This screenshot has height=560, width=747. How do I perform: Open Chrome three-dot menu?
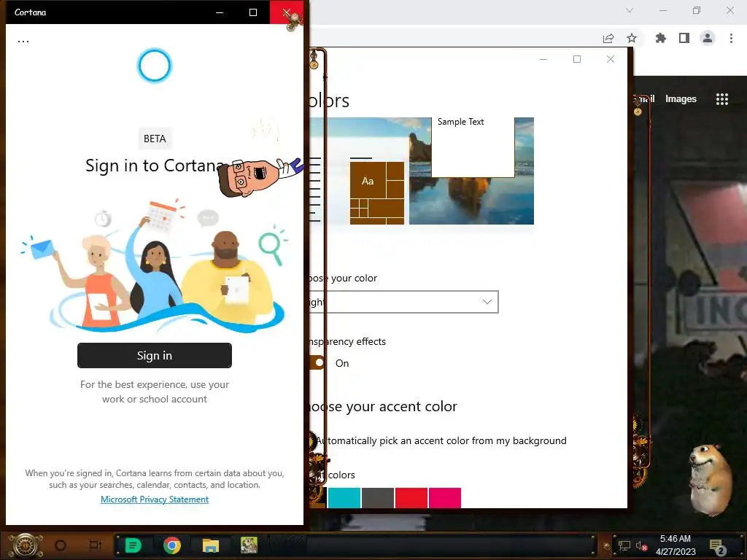[x=731, y=38]
